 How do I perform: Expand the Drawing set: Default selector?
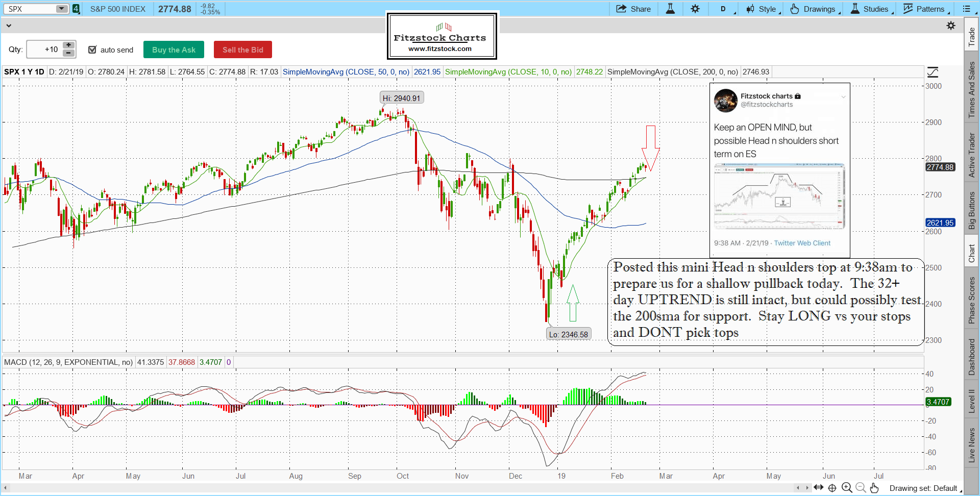[925, 488]
